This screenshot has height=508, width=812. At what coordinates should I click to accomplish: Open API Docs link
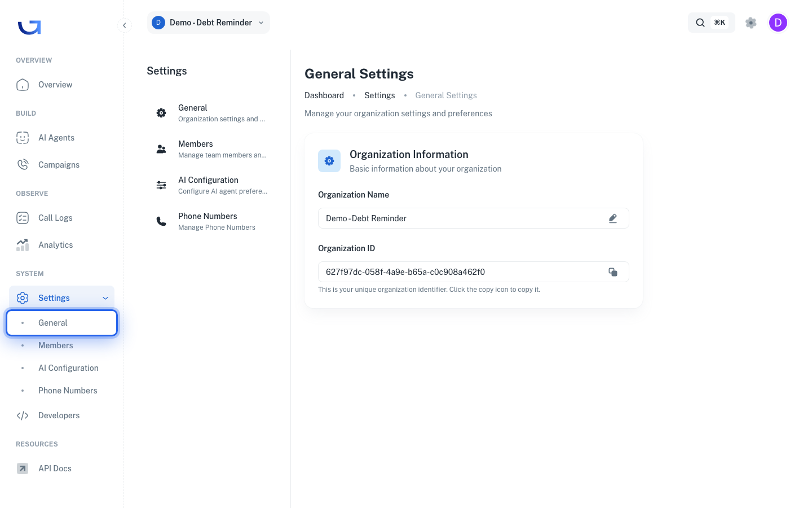(x=61, y=468)
